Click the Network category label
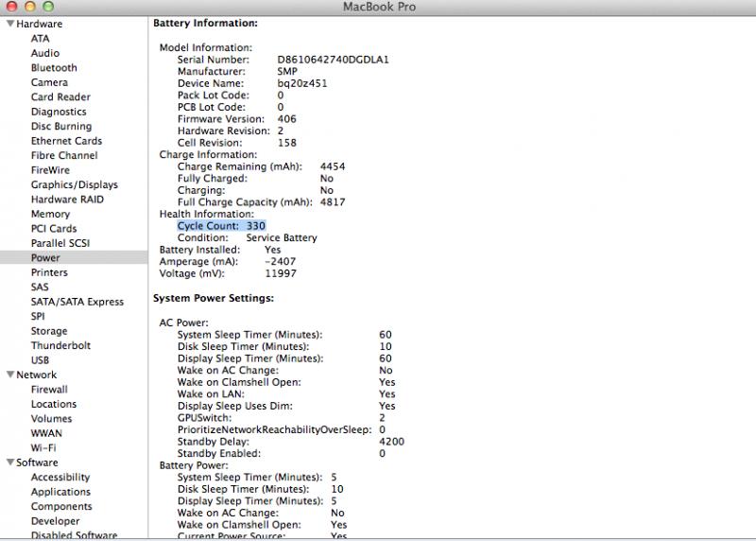This screenshot has height=541, width=756. pyautogui.click(x=36, y=375)
